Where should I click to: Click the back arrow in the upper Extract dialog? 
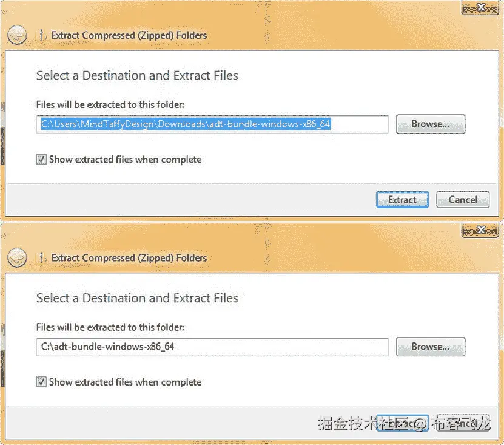click(x=18, y=35)
